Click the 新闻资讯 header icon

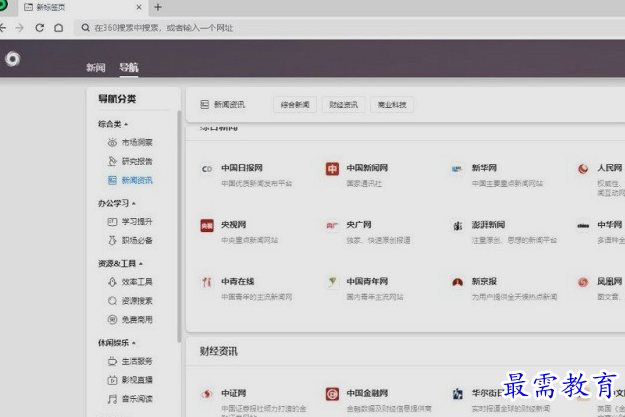(x=204, y=105)
